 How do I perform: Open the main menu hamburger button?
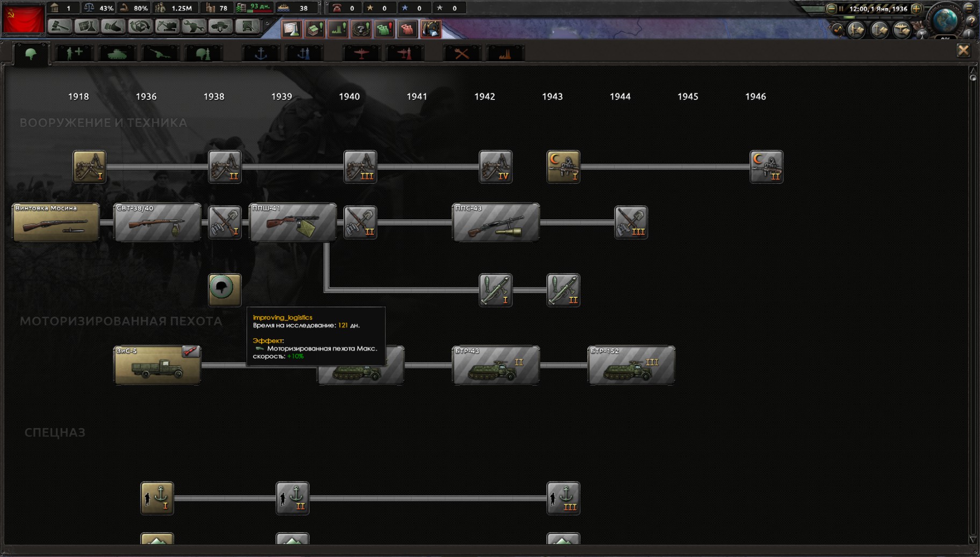tap(970, 8)
